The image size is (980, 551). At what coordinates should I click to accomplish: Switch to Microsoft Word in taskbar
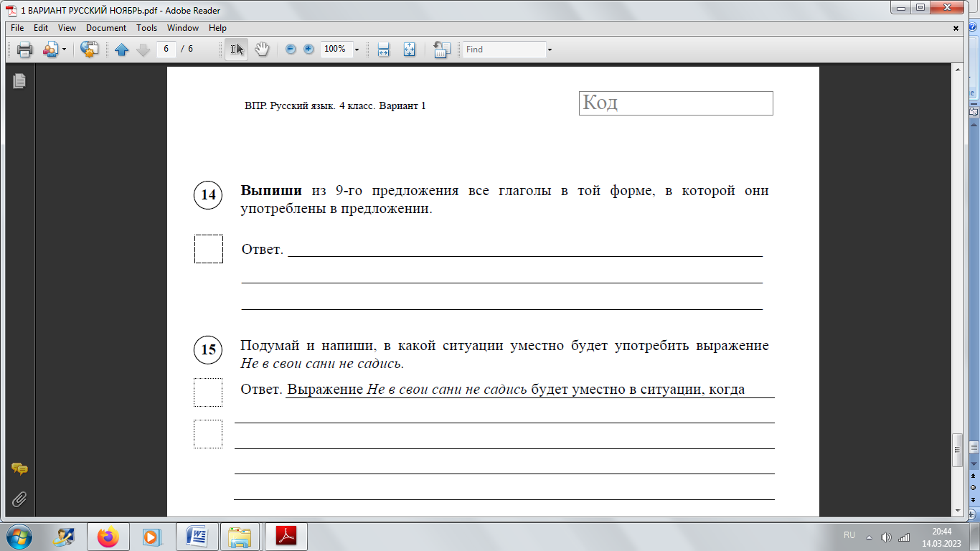(x=197, y=537)
